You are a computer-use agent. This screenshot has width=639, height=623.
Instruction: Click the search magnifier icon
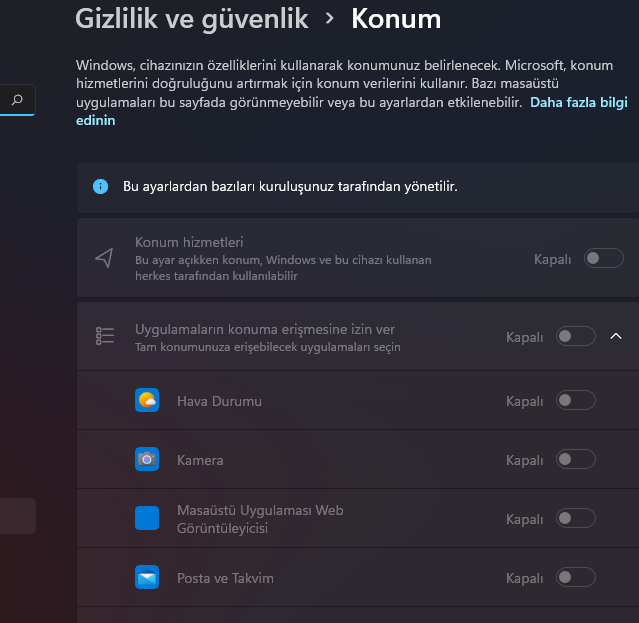(17, 99)
